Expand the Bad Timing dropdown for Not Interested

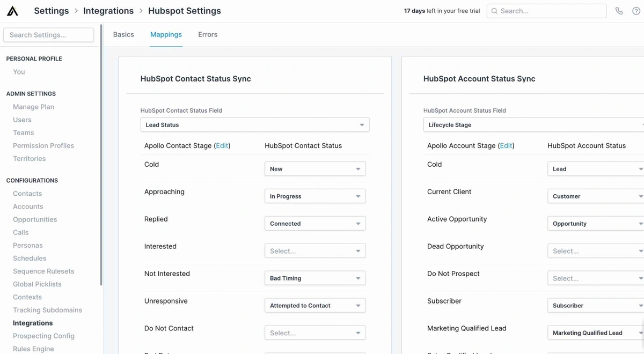point(315,278)
